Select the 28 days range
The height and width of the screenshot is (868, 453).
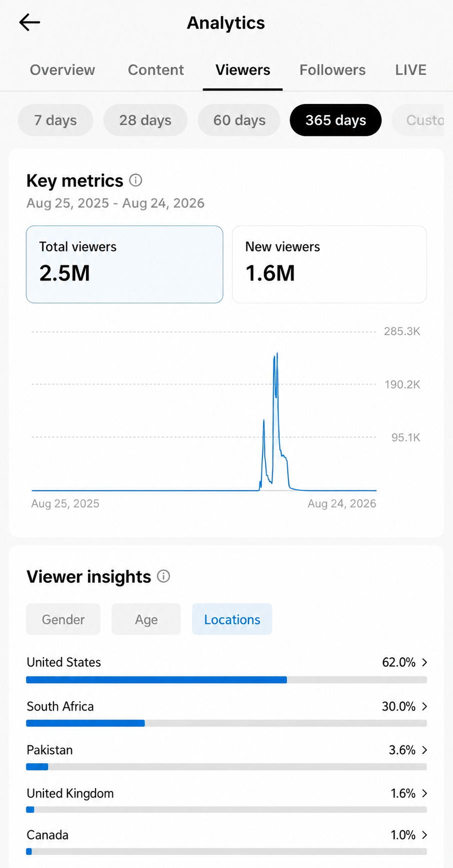145,120
